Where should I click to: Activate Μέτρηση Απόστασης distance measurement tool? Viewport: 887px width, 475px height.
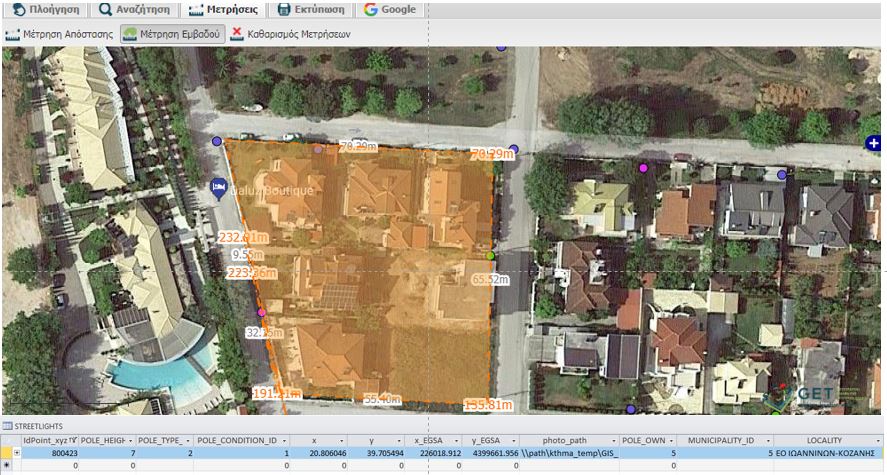click(59, 34)
